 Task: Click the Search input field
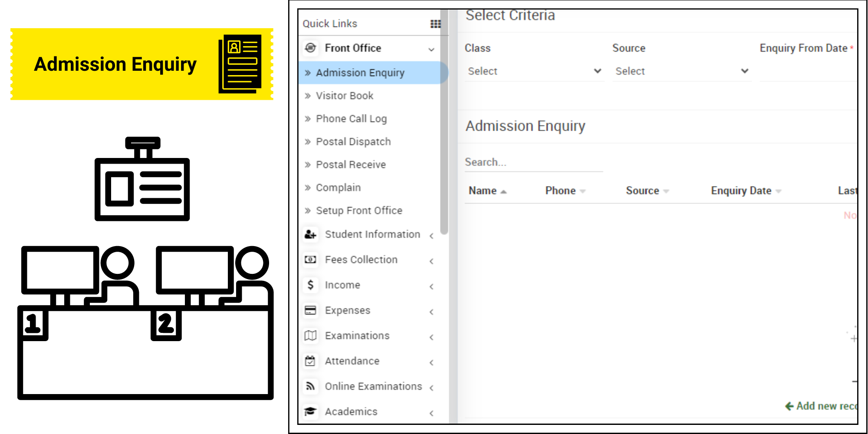coord(533,162)
